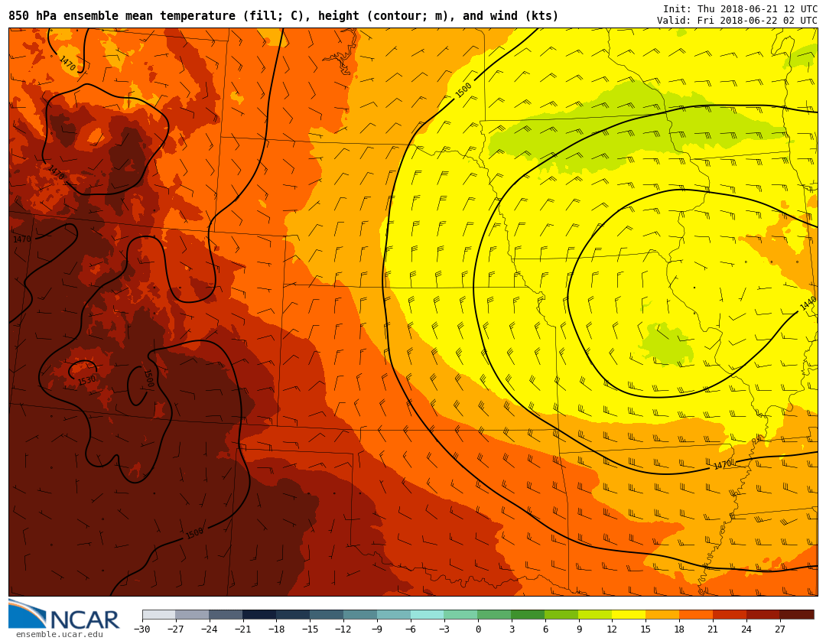Screen dimensions: 826x644
Task: Select the Init time stamp text
Action: (740, 9)
